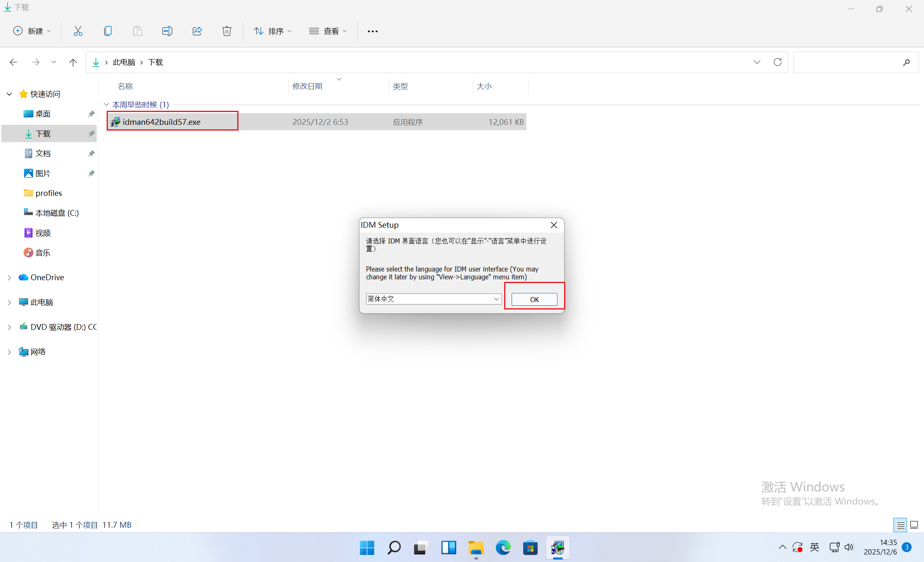Click the Delete trash can icon

226,31
